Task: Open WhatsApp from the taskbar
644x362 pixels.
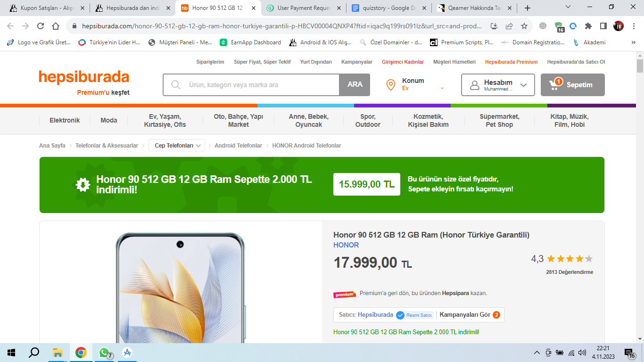Action: tap(105, 353)
